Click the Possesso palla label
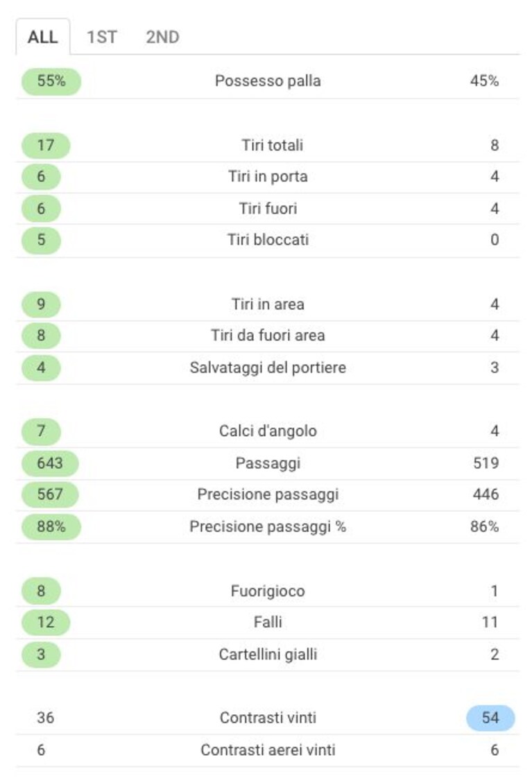 [x=268, y=81]
